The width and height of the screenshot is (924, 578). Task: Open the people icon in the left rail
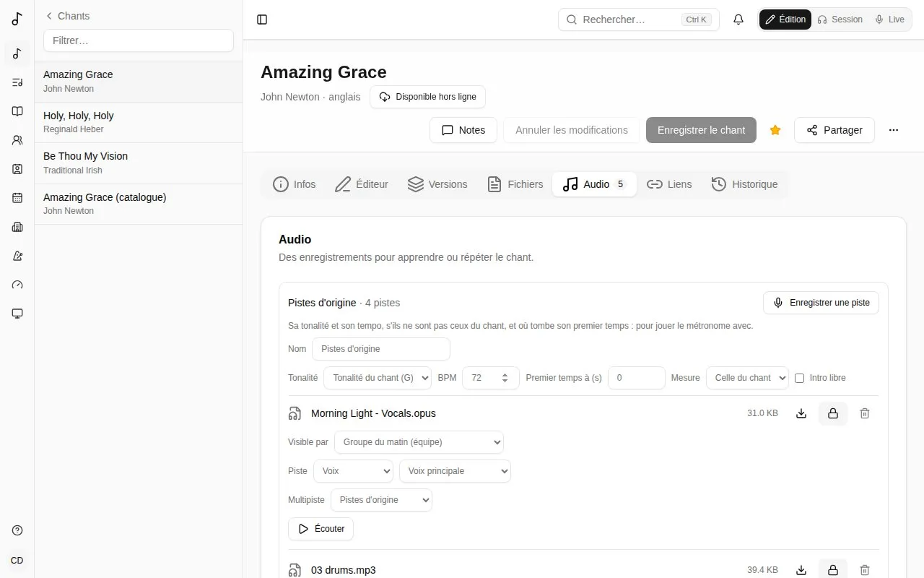pos(17,140)
